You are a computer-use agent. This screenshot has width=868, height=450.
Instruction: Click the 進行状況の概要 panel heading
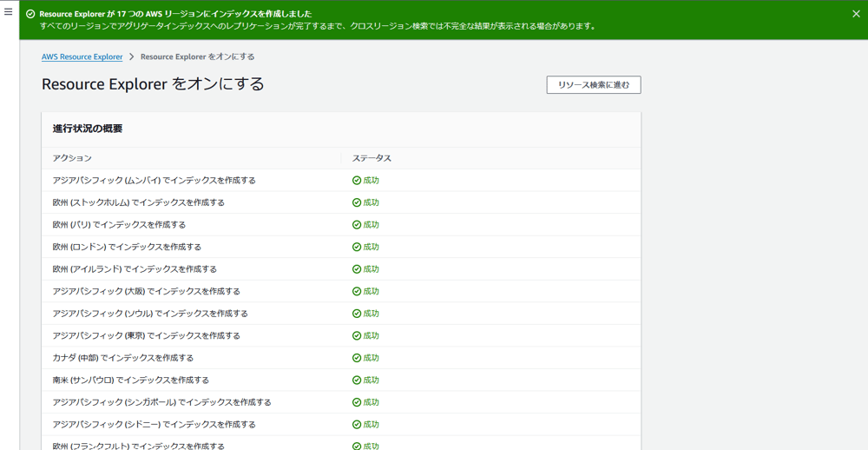[x=88, y=129]
